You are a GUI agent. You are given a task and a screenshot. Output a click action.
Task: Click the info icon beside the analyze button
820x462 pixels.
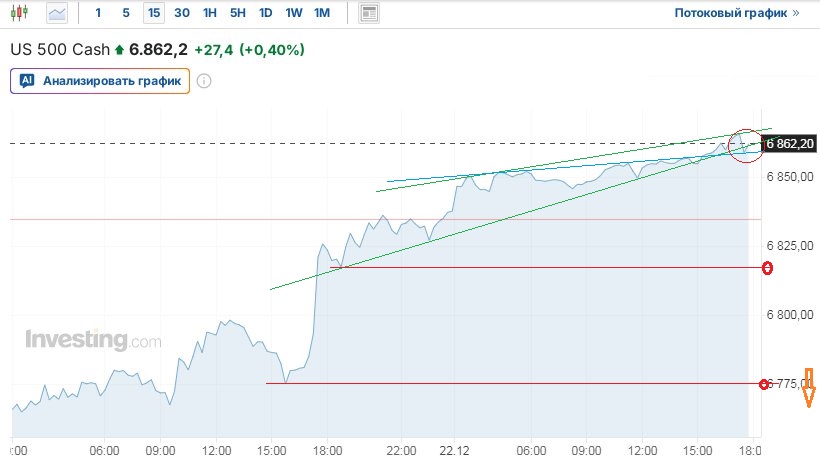coord(204,81)
